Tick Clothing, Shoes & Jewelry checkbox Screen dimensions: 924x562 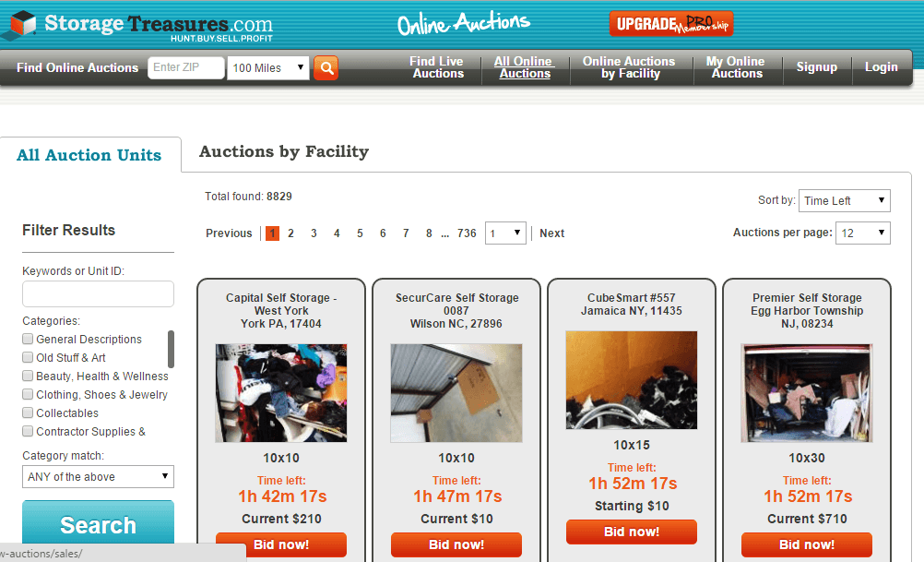28,394
